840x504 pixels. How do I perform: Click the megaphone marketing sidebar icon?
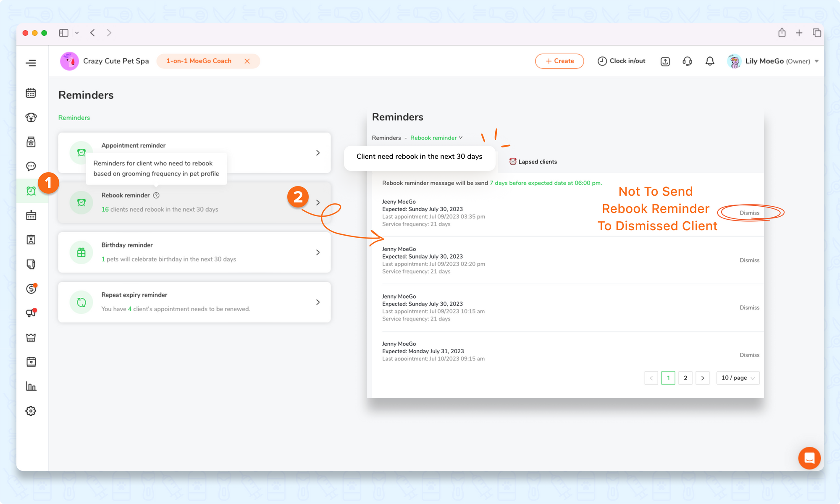(31, 313)
